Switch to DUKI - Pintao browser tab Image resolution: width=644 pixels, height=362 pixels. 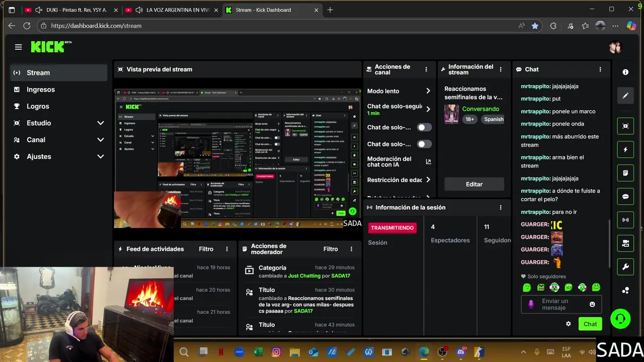coord(71,10)
